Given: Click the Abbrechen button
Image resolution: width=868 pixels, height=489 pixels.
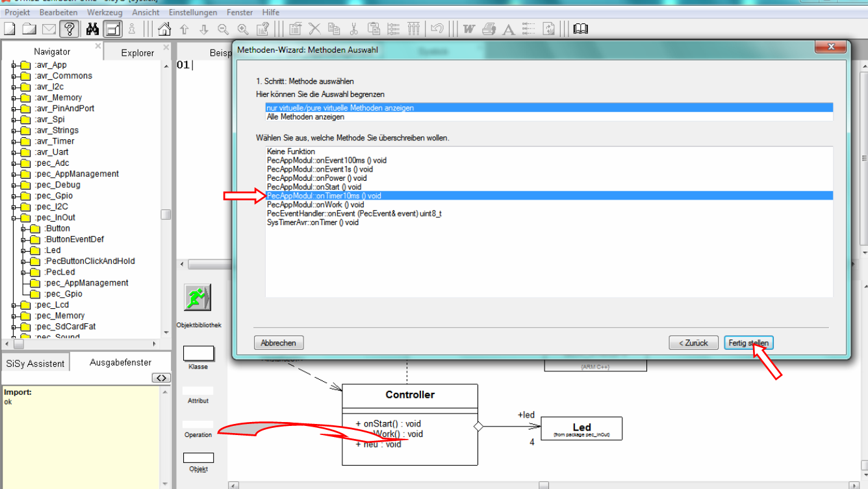Looking at the screenshot, I should (279, 343).
